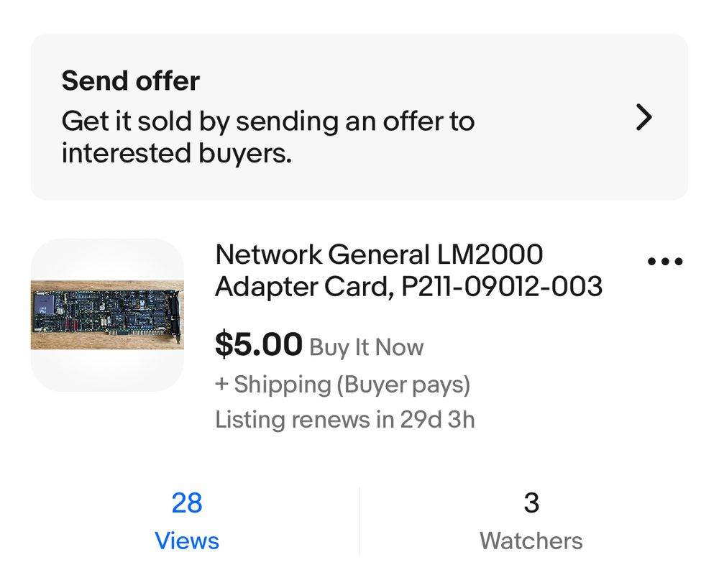This screenshot has width=719, height=588.
Task: Tap the 28 views count
Action: tap(187, 503)
